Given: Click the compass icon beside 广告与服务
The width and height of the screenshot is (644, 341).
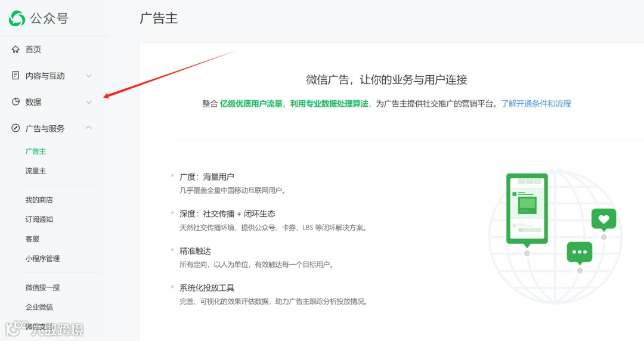Looking at the screenshot, I should point(16,128).
